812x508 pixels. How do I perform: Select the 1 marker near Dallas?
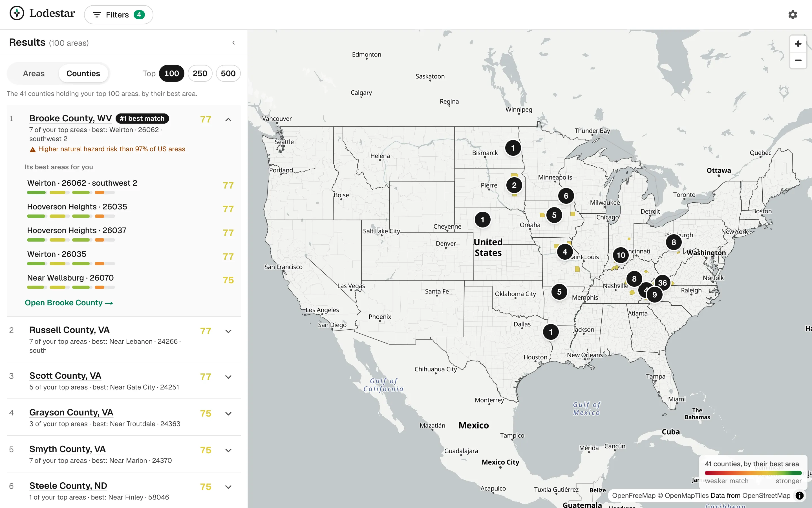pos(551,332)
